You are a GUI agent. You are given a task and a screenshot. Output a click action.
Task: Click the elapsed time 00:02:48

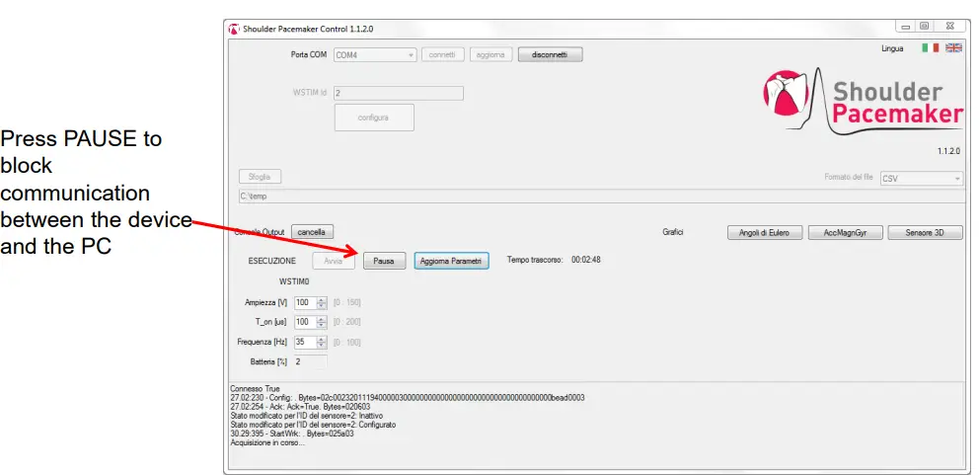pos(585,260)
